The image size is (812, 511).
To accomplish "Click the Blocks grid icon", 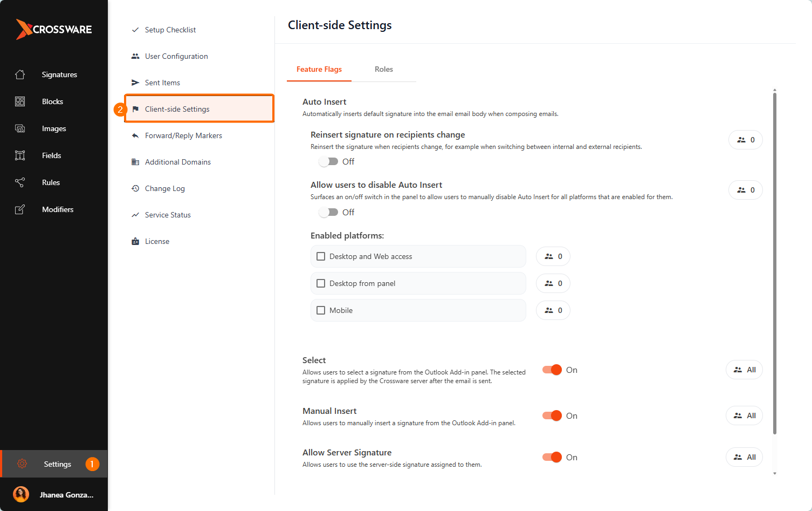I will coord(20,101).
